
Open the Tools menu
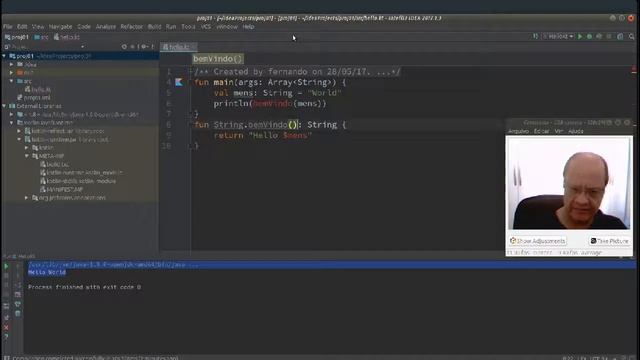(x=188, y=27)
